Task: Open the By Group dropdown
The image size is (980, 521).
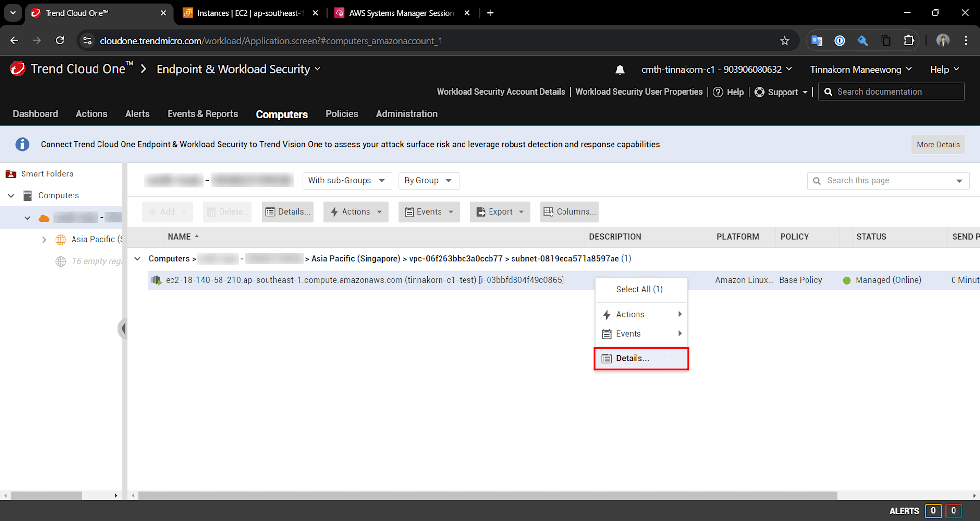Action: pos(428,181)
